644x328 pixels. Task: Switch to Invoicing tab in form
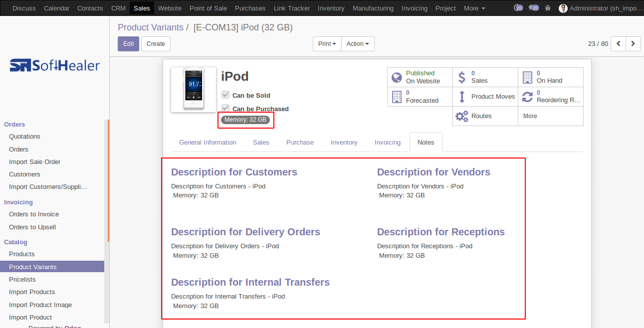(388, 142)
